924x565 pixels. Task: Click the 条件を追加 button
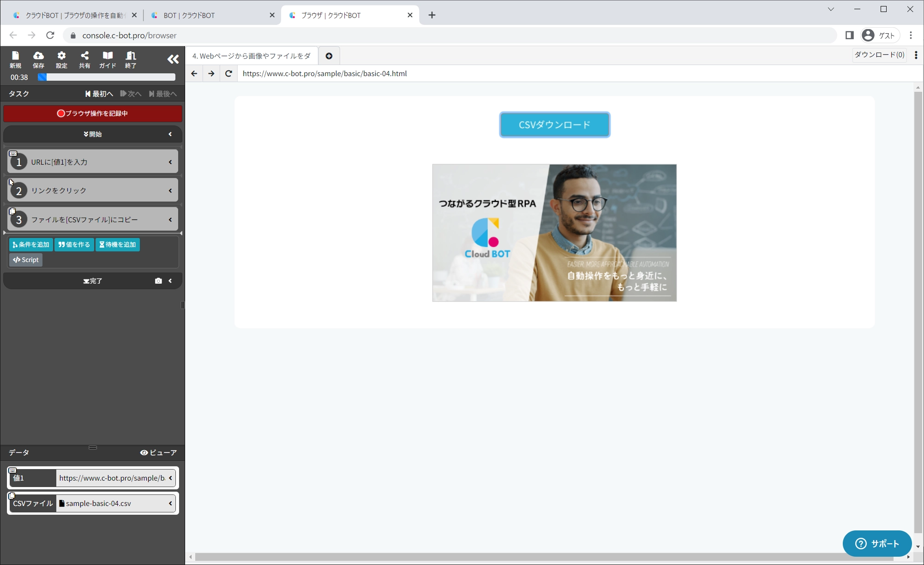pyautogui.click(x=31, y=244)
